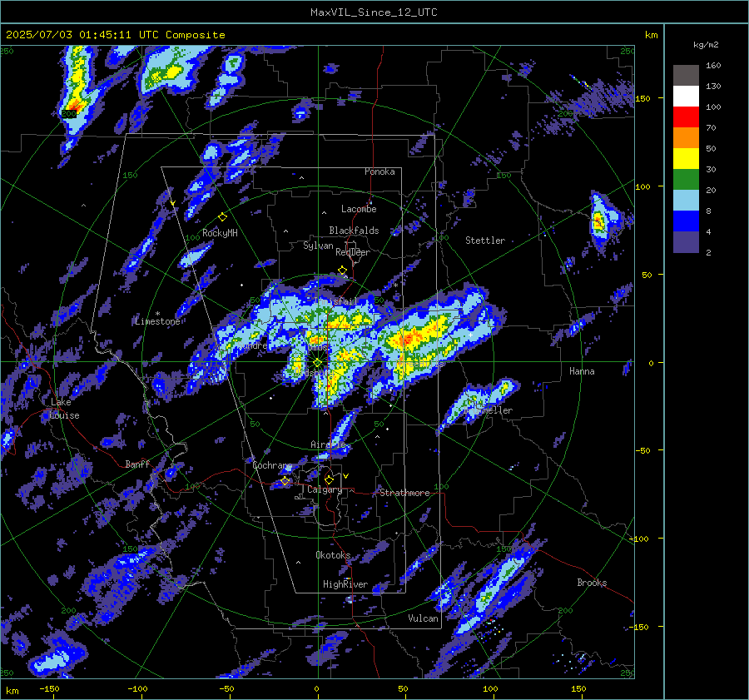
Task: Click the Vulcan town label
Action: pos(424,618)
